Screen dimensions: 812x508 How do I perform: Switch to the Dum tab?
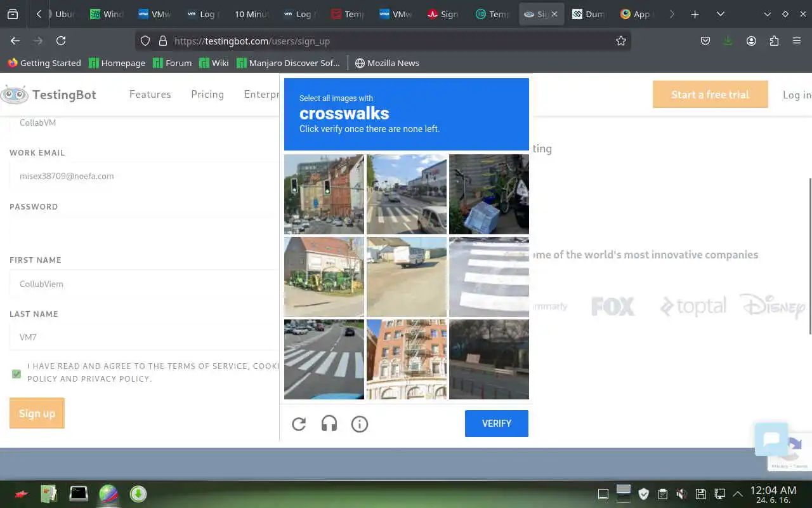click(589, 14)
